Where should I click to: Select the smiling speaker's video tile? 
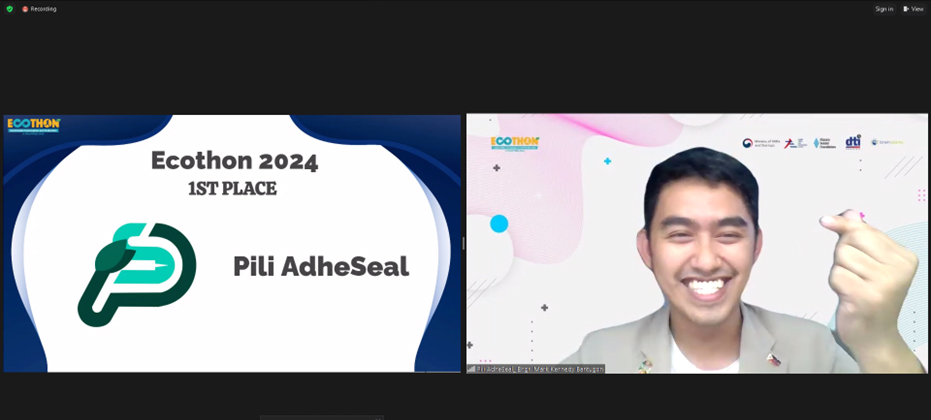(696, 244)
